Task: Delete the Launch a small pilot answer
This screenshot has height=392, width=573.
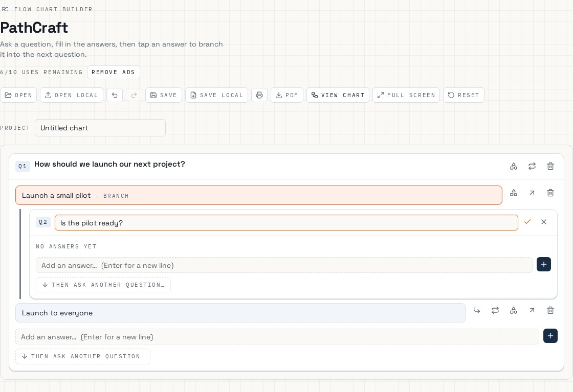Action: click(550, 193)
